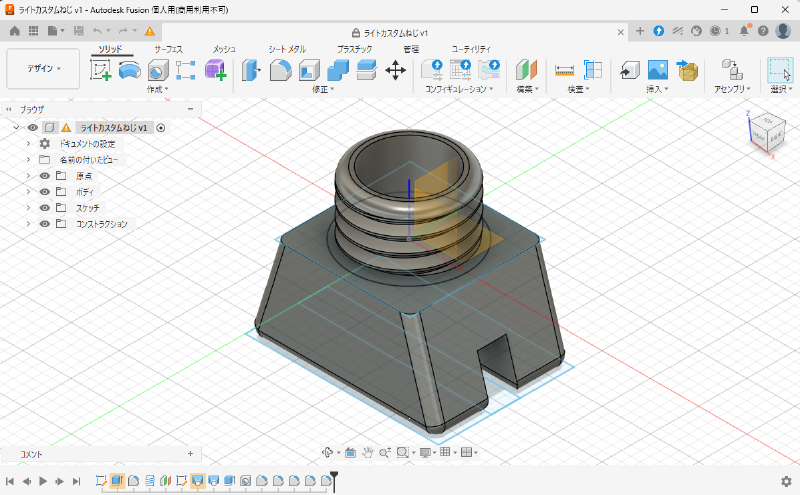Click the Insert Derive icon
Viewport: 800px width, 495px height.
[630, 70]
